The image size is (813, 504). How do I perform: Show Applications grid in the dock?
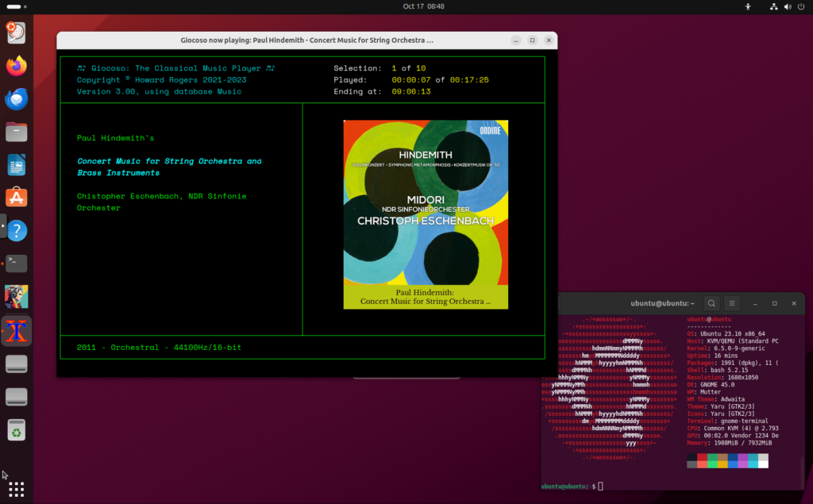(17, 489)
